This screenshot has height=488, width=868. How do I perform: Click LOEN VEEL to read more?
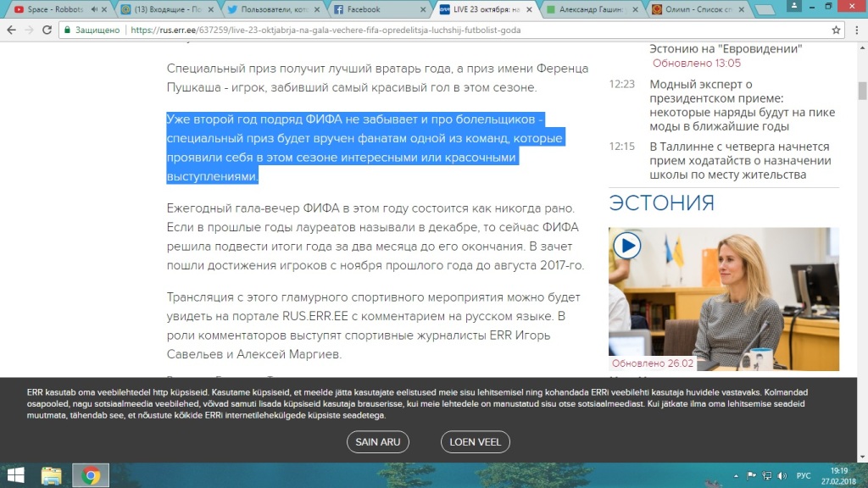pyautogui.click(x=475, y=442)
